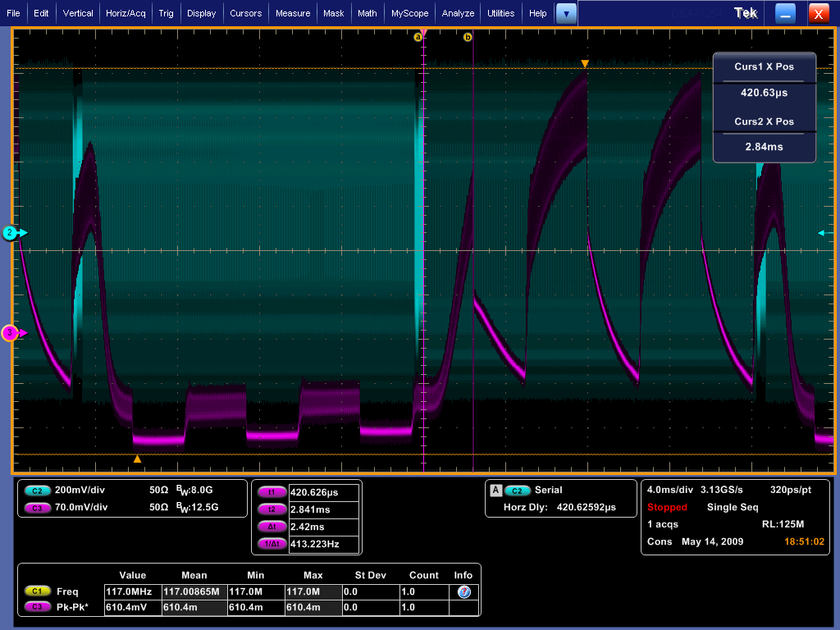
Task: Select the 1/Δt cursor readout badge
Action: (272, 544)
